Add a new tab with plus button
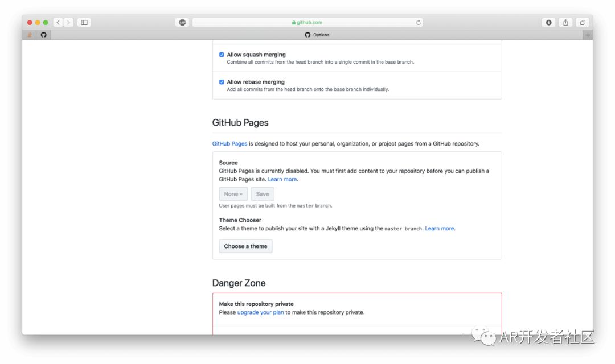 click(588, 35)
